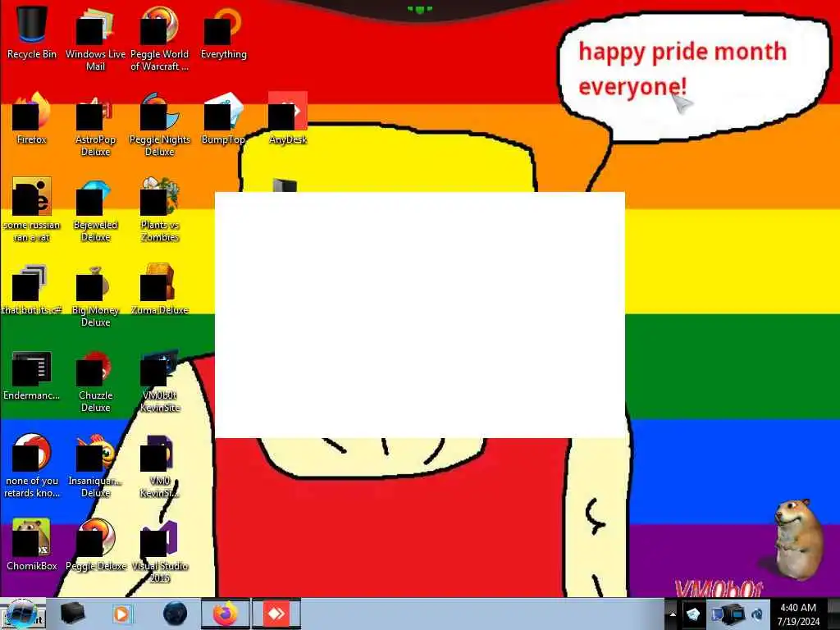This screenshot has height=630, width=840.
Task: Open the black box taskbar icon
Action: click(73, 614)
